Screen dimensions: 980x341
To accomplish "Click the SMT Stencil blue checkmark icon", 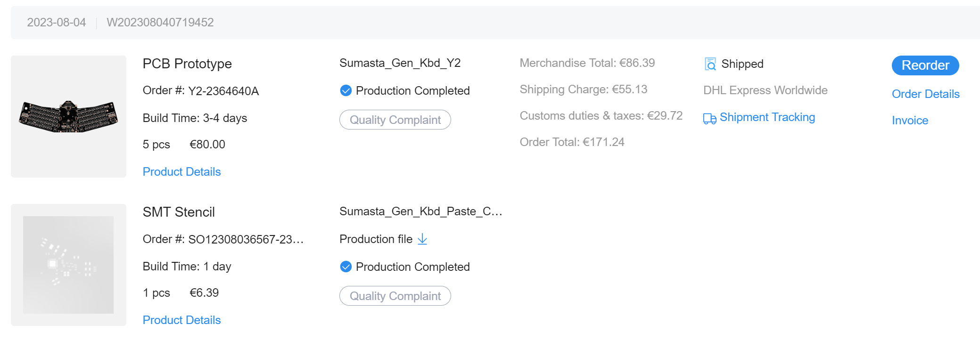I will click(x=346, y=267).
